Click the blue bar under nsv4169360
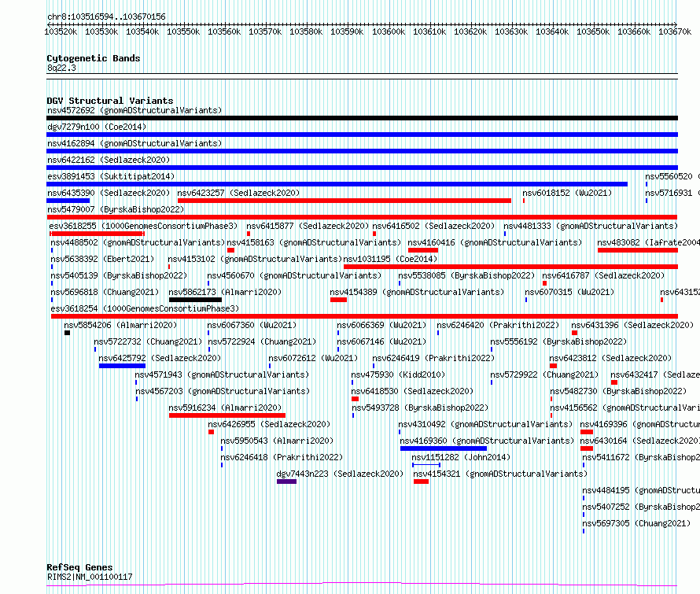This screenshot has width=700, height=594. tap(444, 448)
